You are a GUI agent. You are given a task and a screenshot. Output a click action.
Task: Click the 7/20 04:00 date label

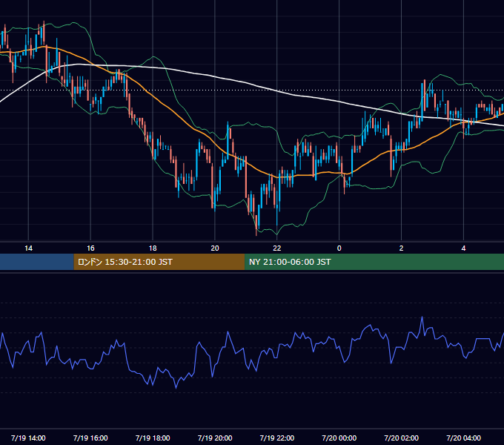tap(463, 438)
